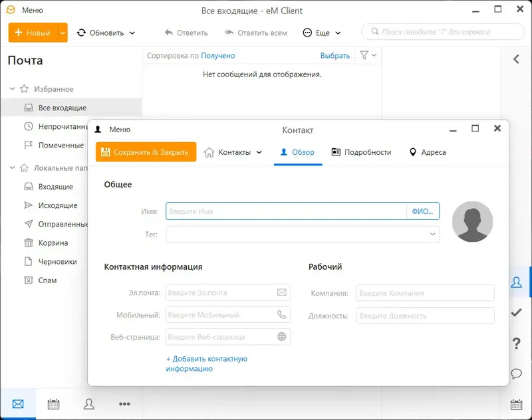The image size is (532, 420).
Task: Click the question mark Help icon on right sidebar
Action: point(517,344)
